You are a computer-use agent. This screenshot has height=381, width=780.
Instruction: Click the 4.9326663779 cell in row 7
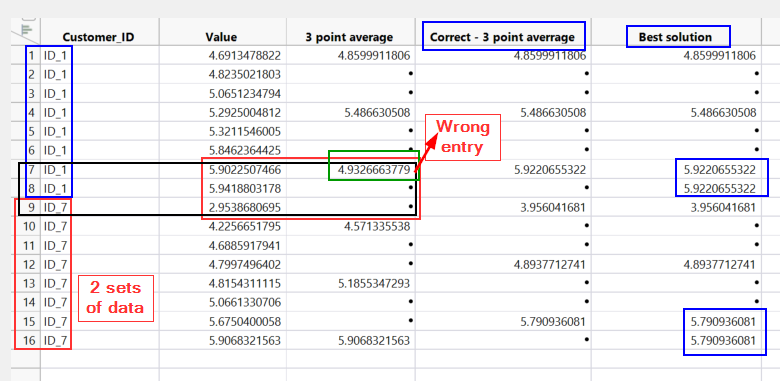pos(374,170)
